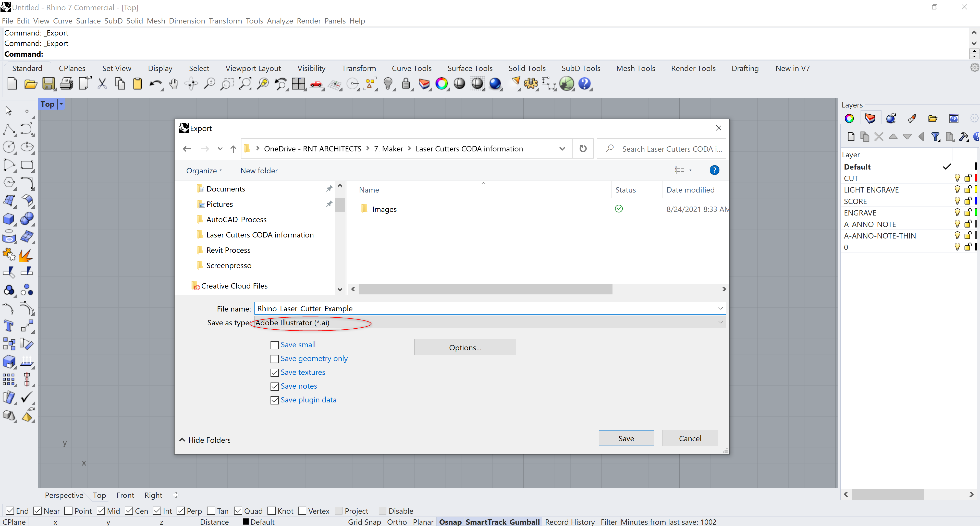Click the Print icon in toolbar

(x=66, y=83)
